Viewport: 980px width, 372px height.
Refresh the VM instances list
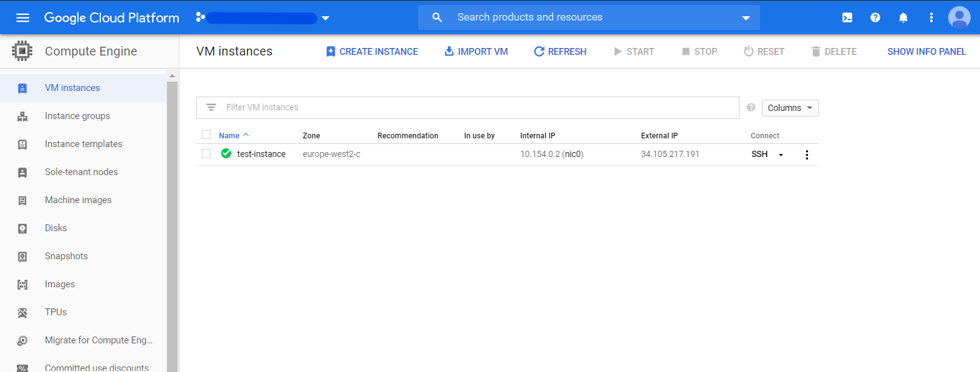click(x=560, y=52)
